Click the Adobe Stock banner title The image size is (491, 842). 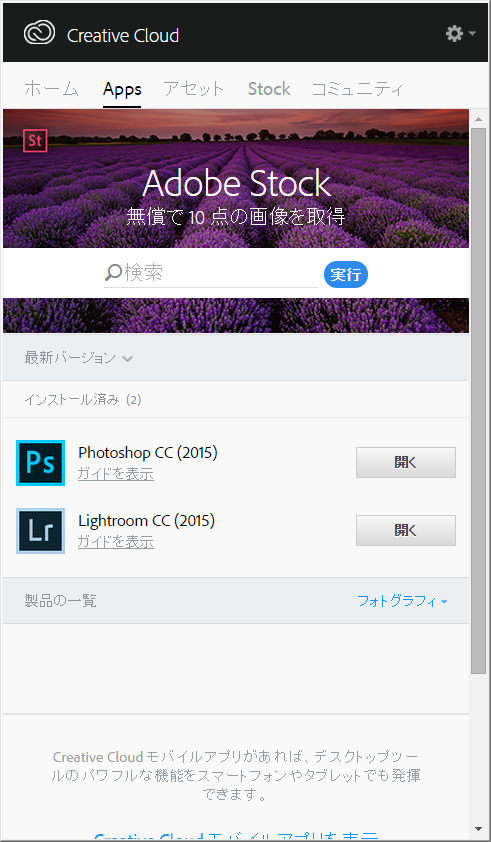click(x=236, y=184)
